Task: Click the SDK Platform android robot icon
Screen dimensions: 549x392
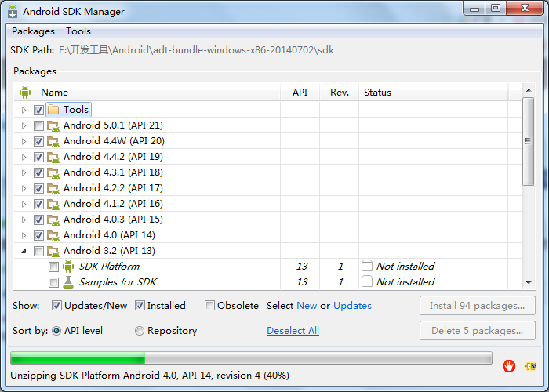Action: point(68,267)
